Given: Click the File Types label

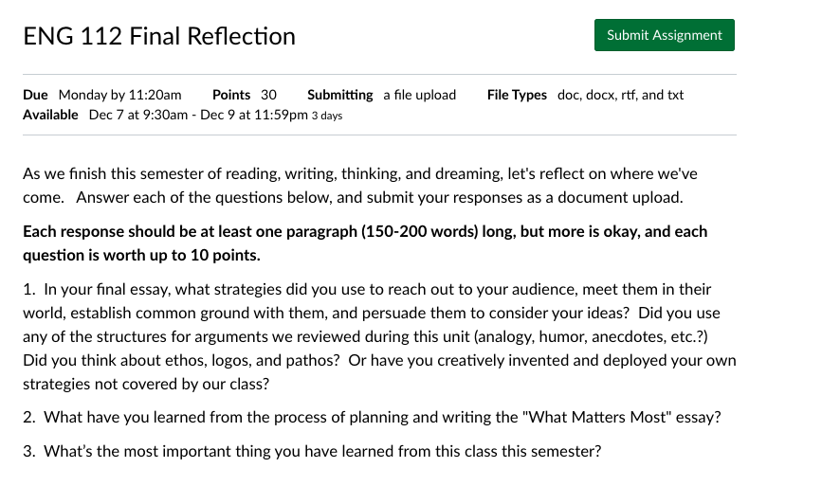Looking at the screenshot, I should click(517, 95).
